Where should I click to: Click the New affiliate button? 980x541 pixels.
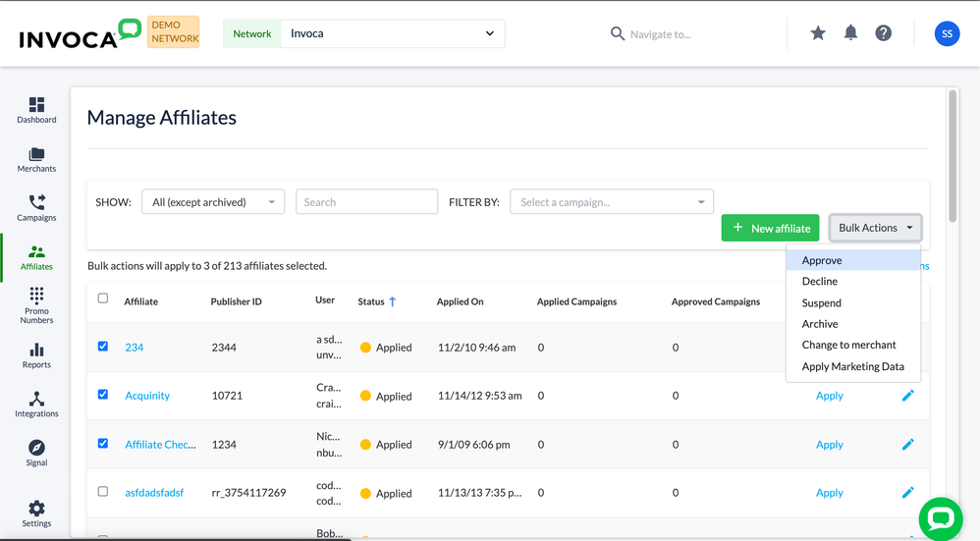click(x=771, y=228)
